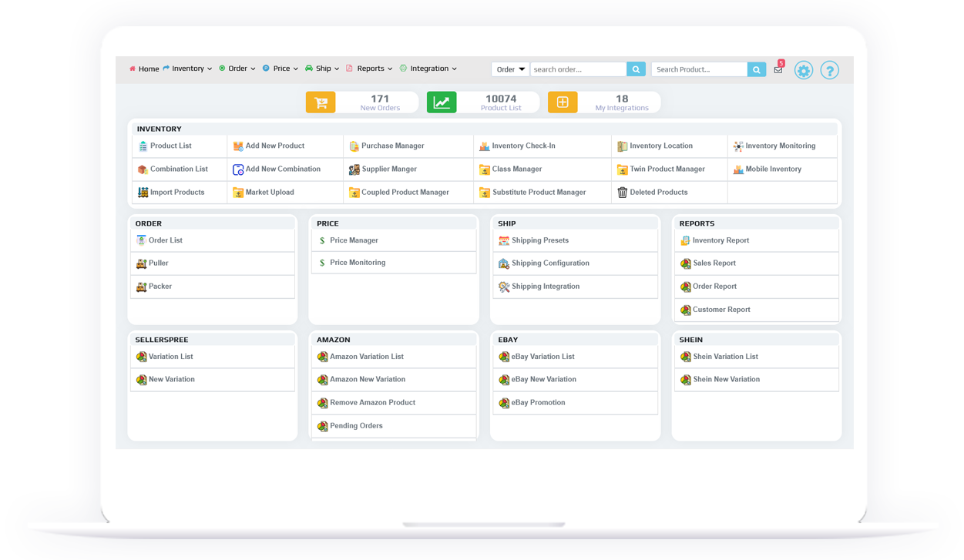Click the orange My Integrations plus icon
This screenshot has width=964, height=560.
[563, 102]
